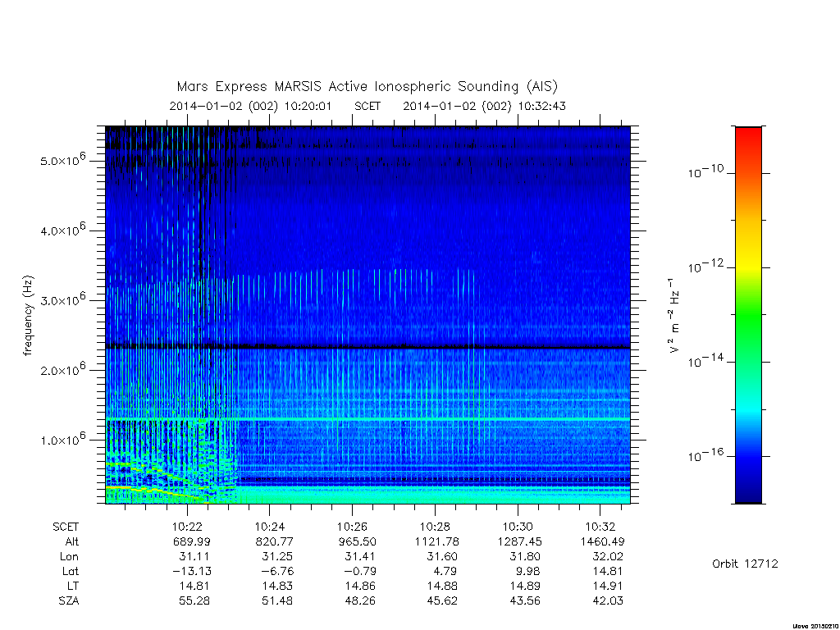This screenshot has height=630, width=840.
Task: Click the dark horizontal band in spectrogram
Action: [367, 347]
